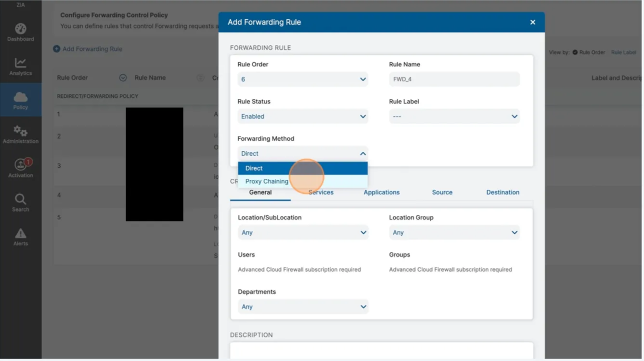Screen dimensions: 644x361
Task: Click the Rule Name field FWD_4
Action: [454, 79]
